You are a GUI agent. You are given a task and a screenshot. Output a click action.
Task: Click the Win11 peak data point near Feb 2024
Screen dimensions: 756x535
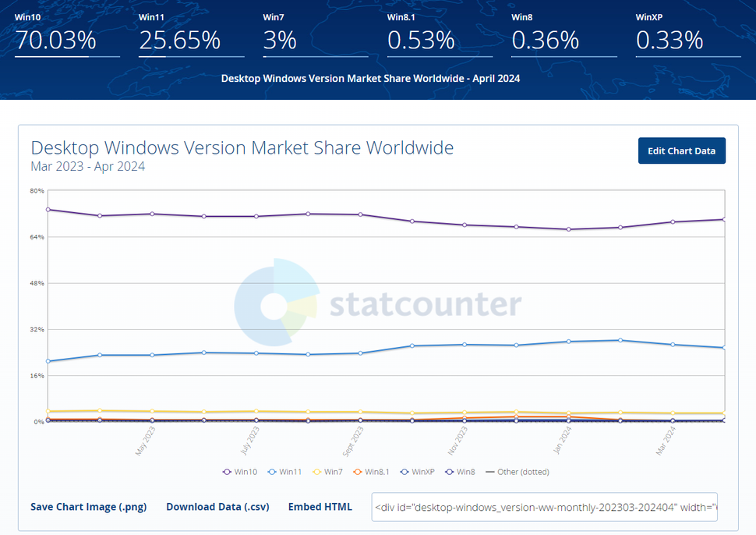tap(620, 340)
